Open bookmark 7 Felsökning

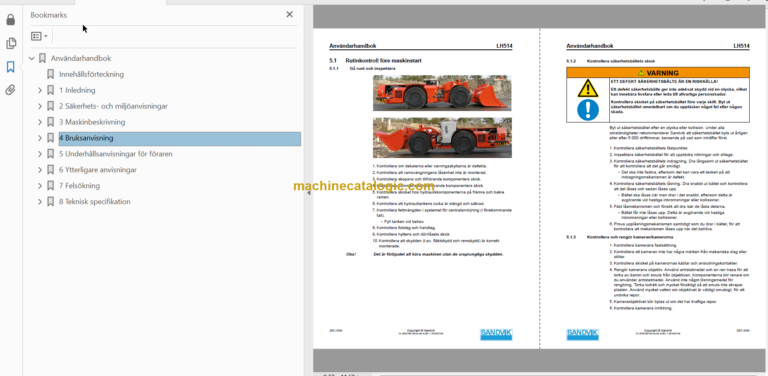[x=79, y=186]
